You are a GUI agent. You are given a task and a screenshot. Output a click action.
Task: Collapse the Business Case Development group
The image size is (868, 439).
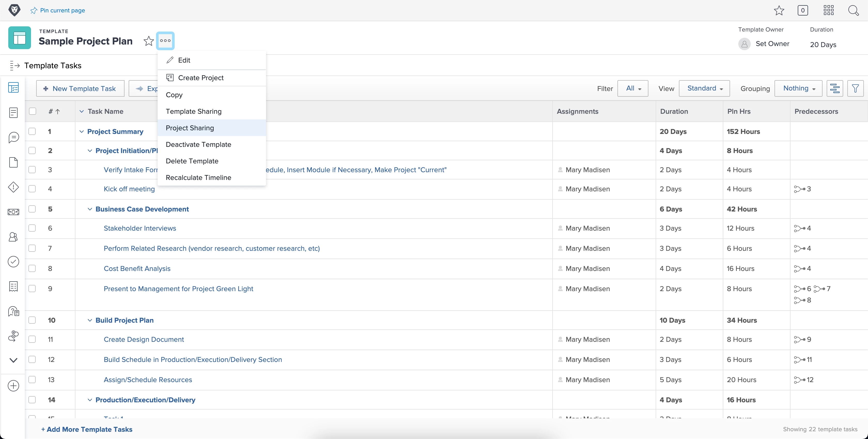point(90,209)
